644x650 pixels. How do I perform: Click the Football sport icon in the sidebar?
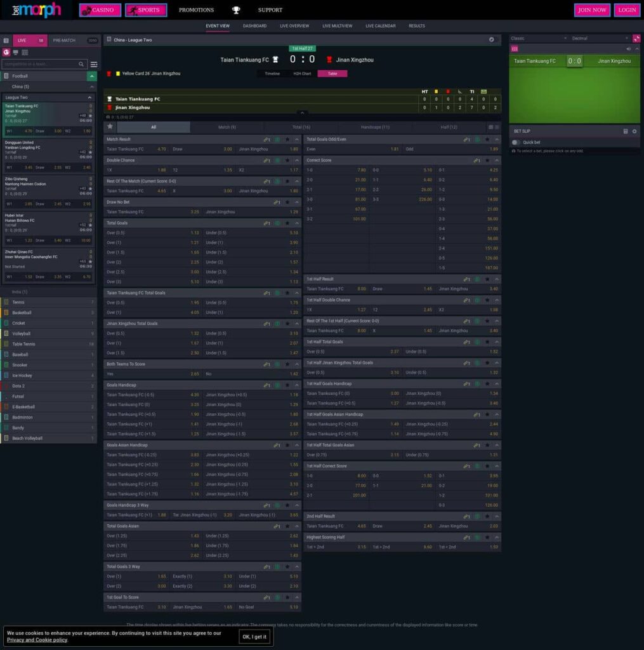click(x=6, y=76)
